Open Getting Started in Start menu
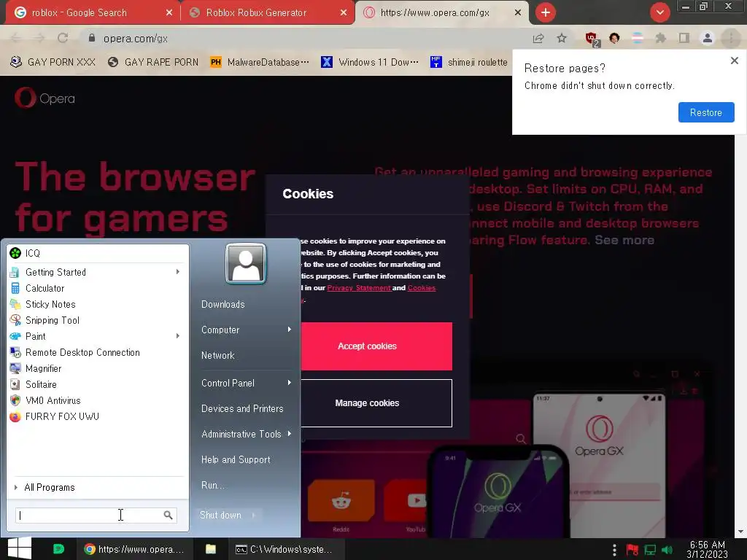The width and height of the screenshot is (747, 560). pyautogui.click(x=98, y=272)
